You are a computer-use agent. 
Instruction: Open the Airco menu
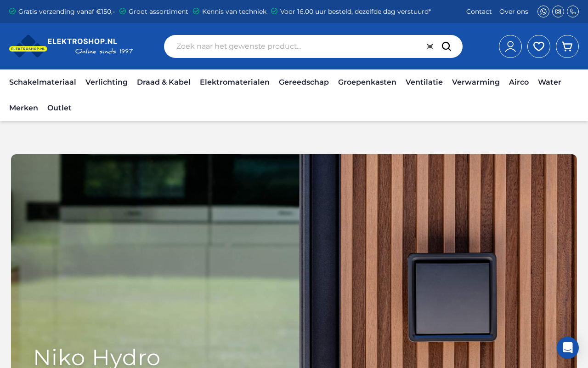pyautogui.click(x=519, y=82)
